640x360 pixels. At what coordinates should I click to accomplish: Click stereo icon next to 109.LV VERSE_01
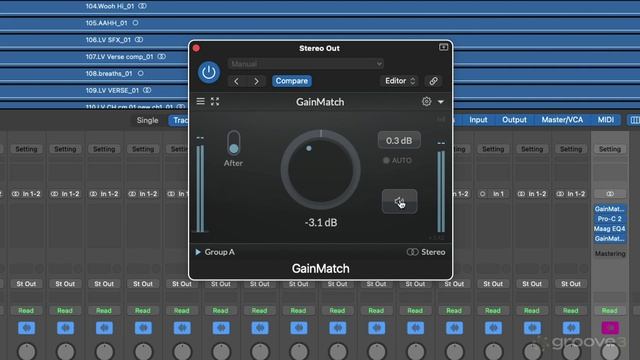[147, 90]
